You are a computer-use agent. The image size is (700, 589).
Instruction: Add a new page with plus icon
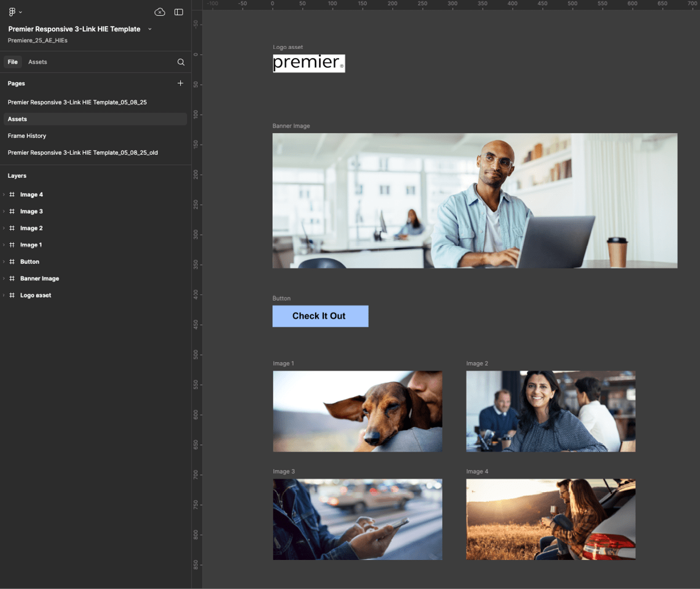pos(180,83)
